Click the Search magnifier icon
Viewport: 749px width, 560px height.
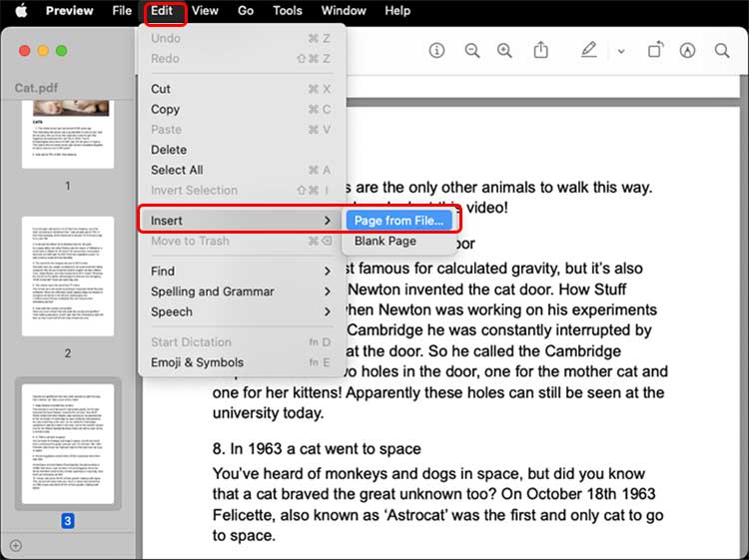click(722, 50)
